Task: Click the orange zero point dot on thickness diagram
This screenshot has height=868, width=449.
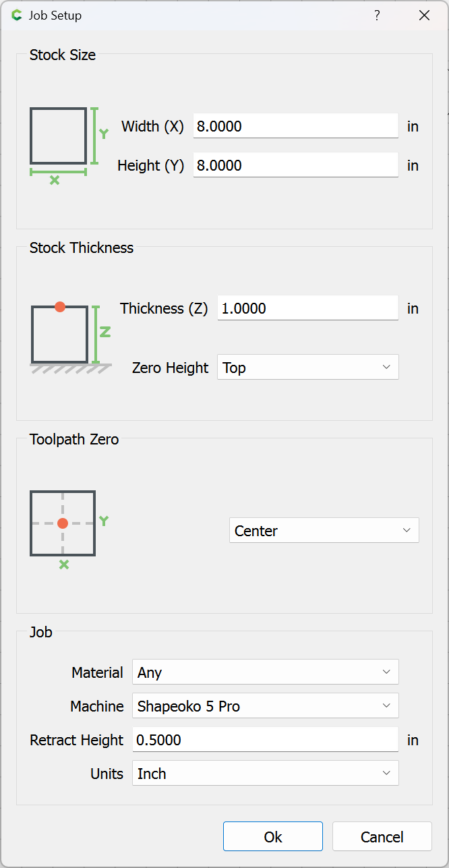Action: click(60, 307)
